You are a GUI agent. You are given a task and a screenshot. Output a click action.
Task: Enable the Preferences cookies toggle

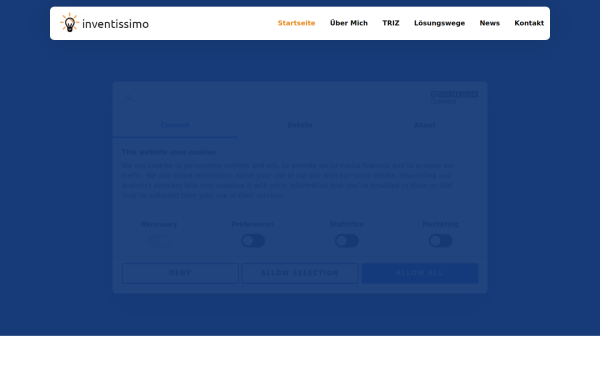(x=253, y=241)
